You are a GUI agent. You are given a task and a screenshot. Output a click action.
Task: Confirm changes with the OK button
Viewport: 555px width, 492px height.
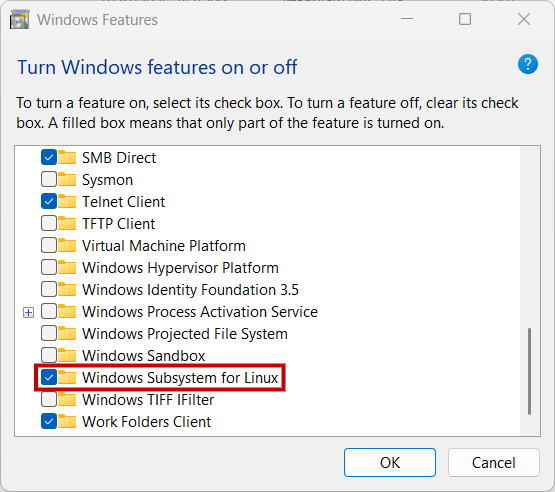coord(390,463)
